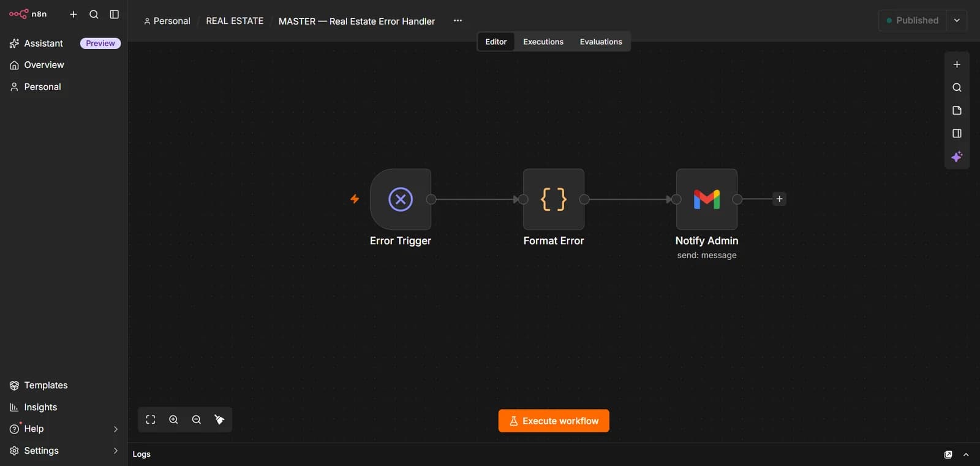Open the REAL ESTATE folder breadcrumb
Viewport: 980px width, 466px height.
(x=235, y=21)
